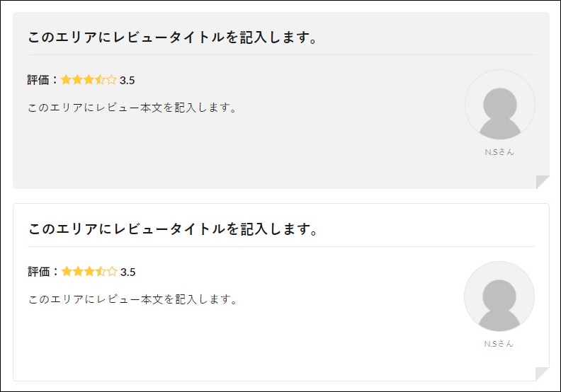The width and height of the screenshot is (561, 392).
Task: Open the review title in the gray card
Action: (x=172, y=38)
